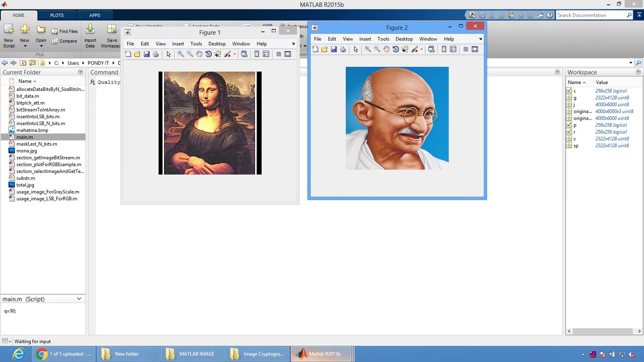Screen dimensions: 644x362
Task: Click the browse for folder icon
Action: (x=32, y=63)
